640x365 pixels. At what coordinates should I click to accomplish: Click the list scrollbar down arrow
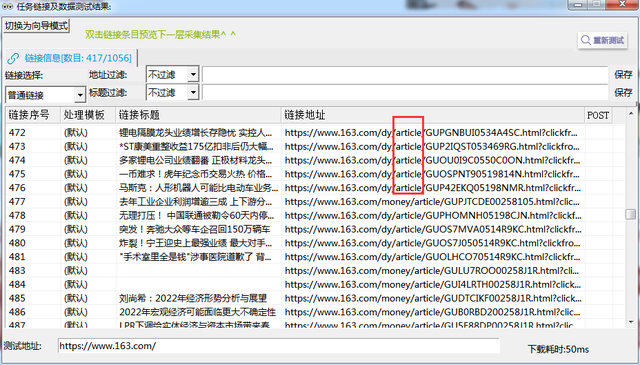[631, 322]
